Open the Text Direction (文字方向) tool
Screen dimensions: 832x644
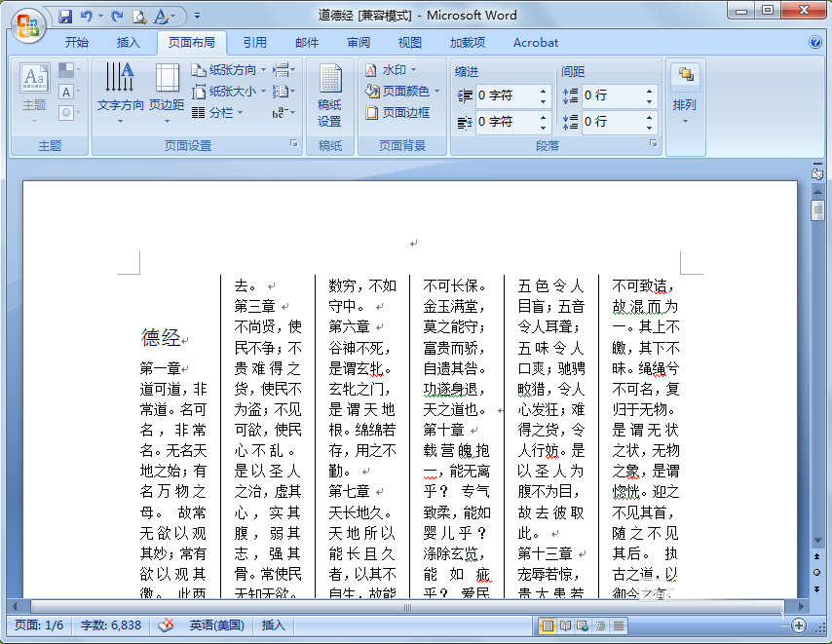[x=120, y=92]
